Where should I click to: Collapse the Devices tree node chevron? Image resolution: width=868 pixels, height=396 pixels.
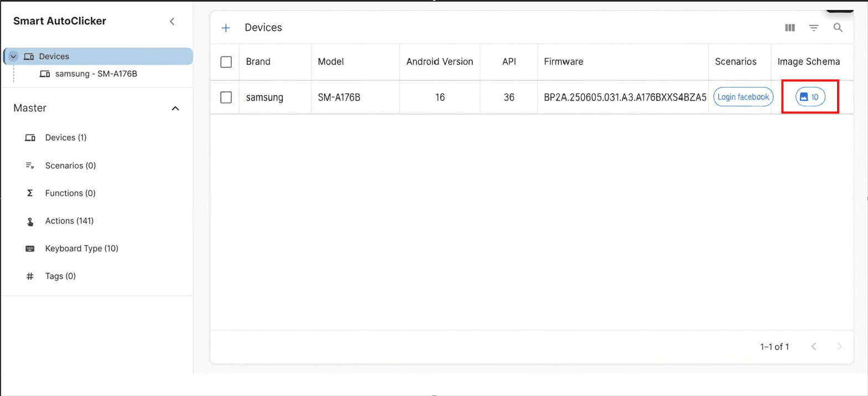click(x=13, y=56)
